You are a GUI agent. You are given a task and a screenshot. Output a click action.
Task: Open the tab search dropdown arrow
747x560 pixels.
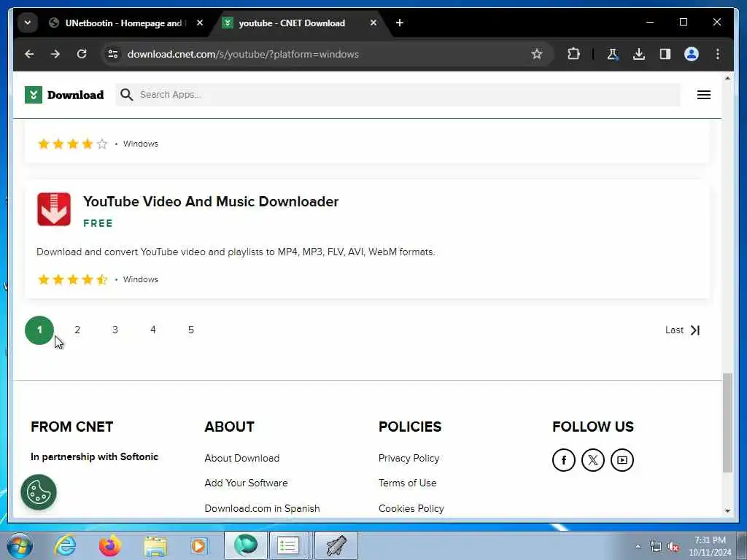pos(28,23)
